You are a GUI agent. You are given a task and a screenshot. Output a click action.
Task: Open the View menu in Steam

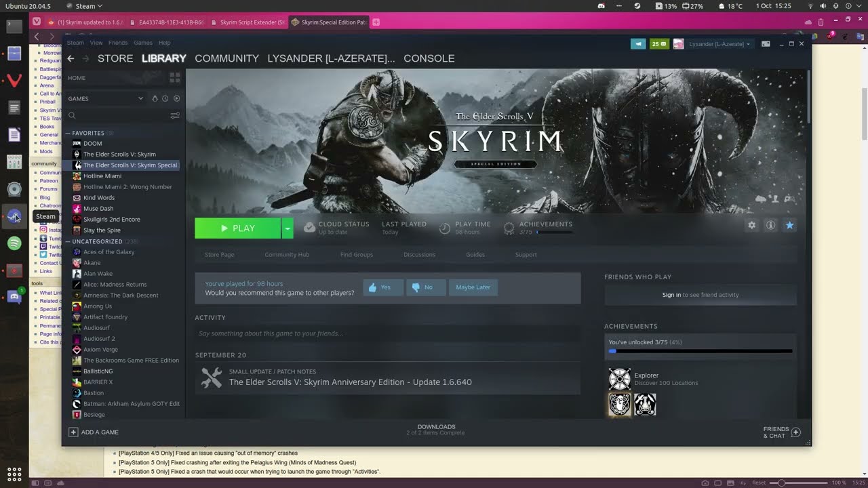[x=96, y=43]
